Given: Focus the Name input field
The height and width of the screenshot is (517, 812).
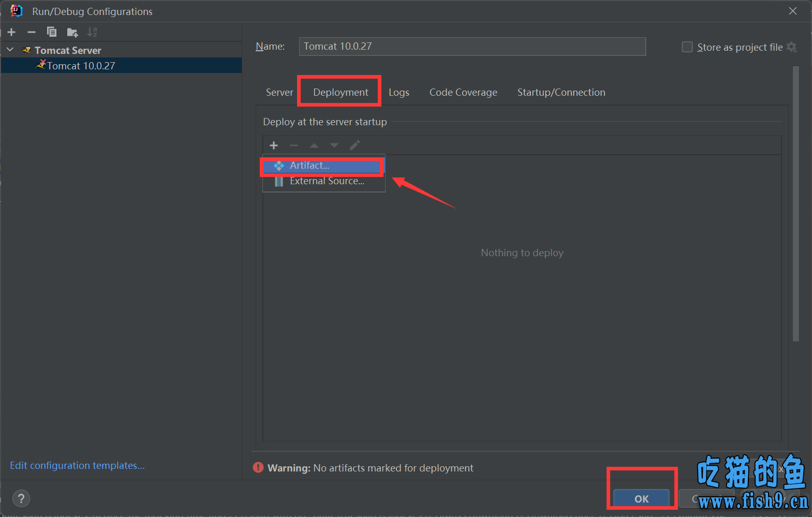Looking at the screenshot, I should [x=472, y=47].
